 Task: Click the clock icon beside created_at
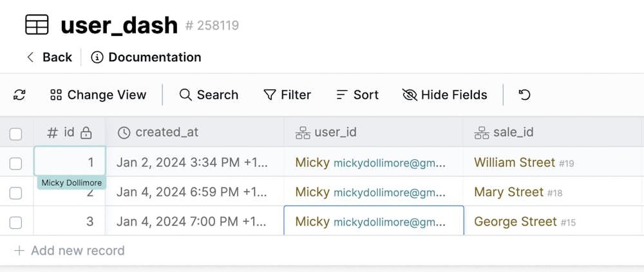pos(124,133)
